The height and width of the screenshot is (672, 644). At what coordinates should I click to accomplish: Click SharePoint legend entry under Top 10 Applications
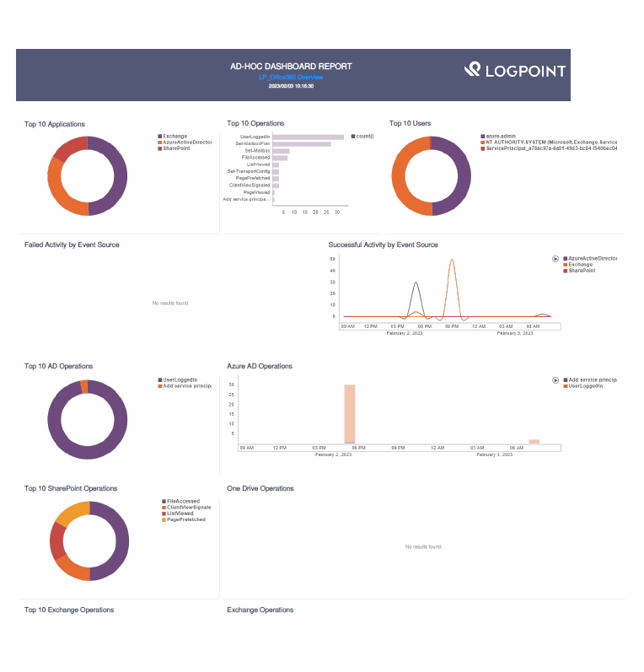[x=174, y=148]
